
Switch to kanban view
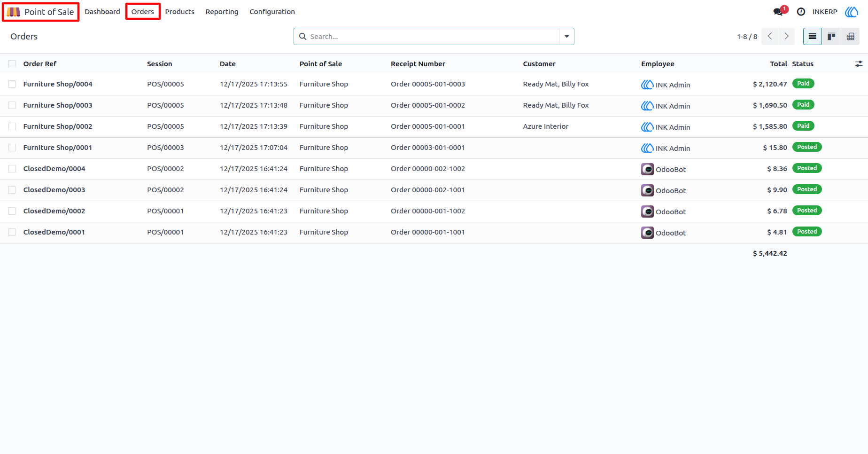pos(831,37)
